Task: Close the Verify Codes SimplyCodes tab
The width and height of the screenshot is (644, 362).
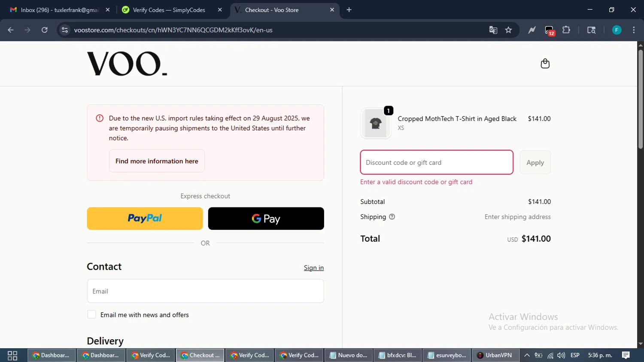Action: pyautogui.click(x=220, y=10)
